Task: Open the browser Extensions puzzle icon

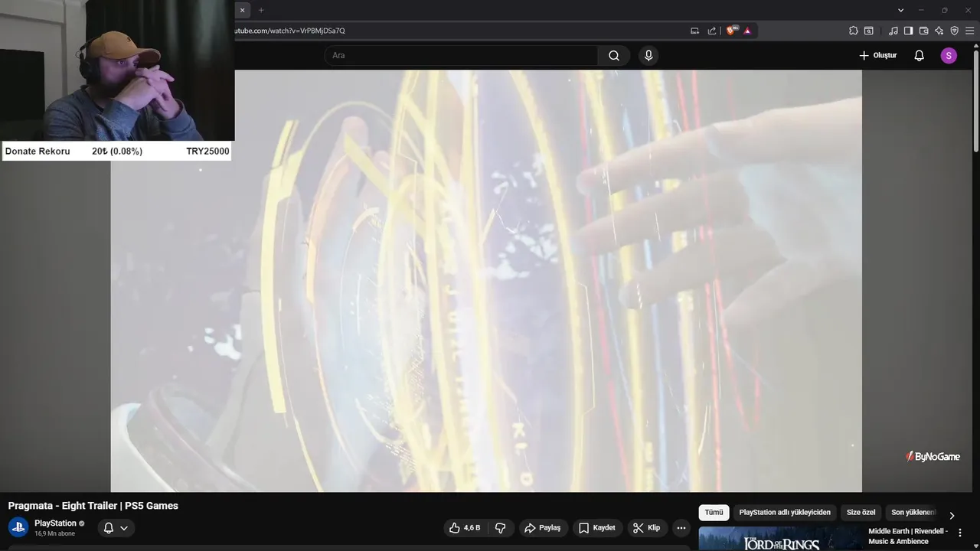Action: coord(854,31)
